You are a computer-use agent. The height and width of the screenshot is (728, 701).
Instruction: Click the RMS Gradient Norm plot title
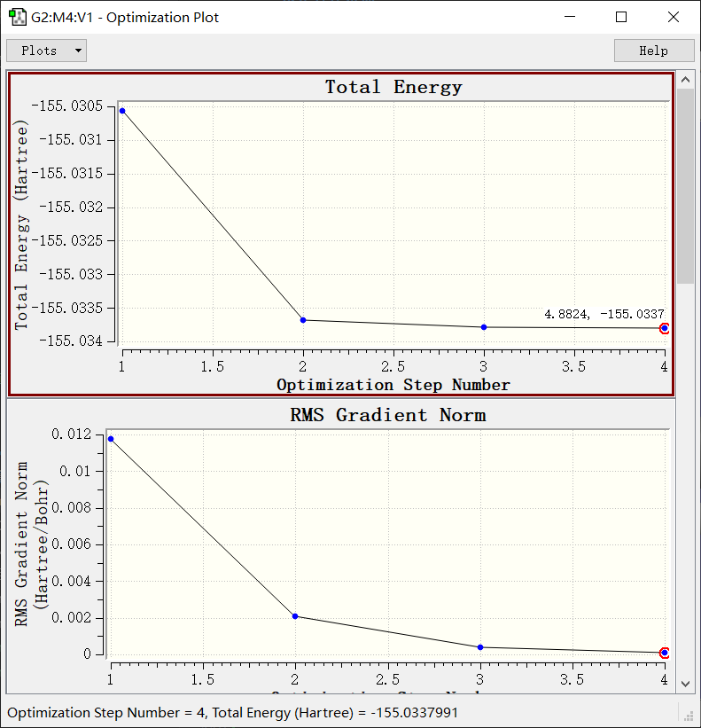[387, 415]
